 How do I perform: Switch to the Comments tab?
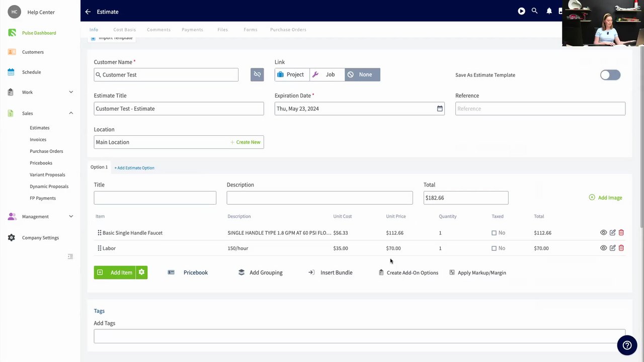159,30
